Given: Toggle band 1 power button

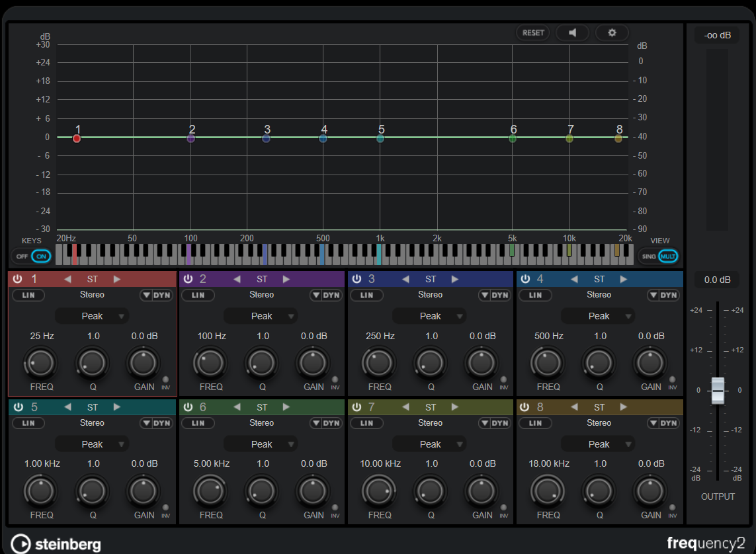Looking at the screenshot, I should (x=18, y=279).
